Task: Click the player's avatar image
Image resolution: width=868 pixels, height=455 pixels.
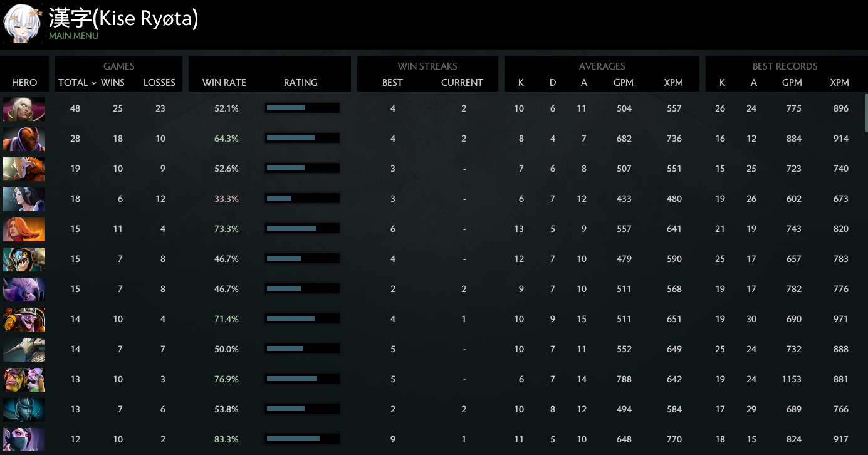Action: tap(23, 23)
